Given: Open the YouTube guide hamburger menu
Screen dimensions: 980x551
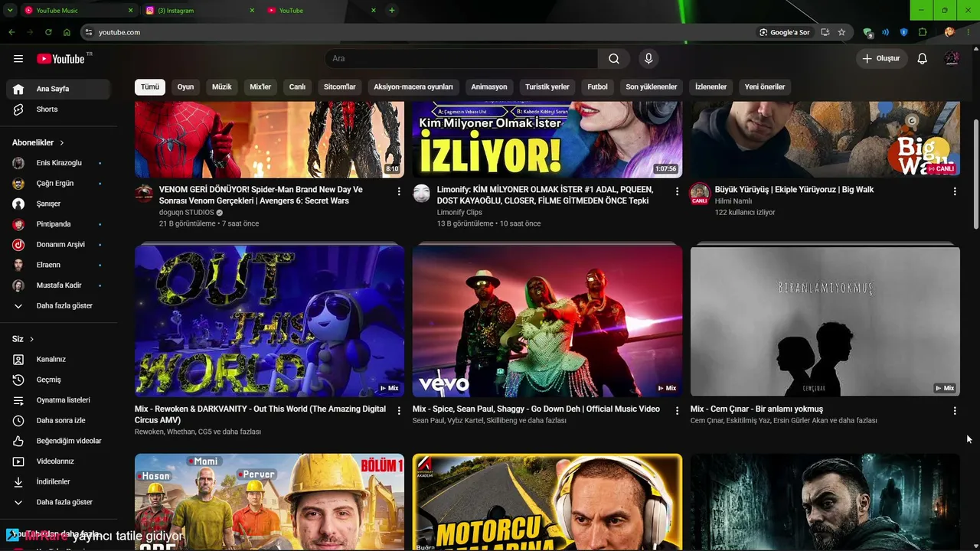Looking at the screenshot, I should click(18, 59).
